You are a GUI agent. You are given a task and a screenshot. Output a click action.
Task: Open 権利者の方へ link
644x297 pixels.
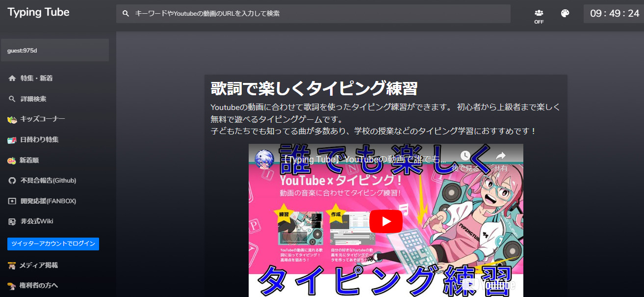pyautogui.click(x=39, y=285)
